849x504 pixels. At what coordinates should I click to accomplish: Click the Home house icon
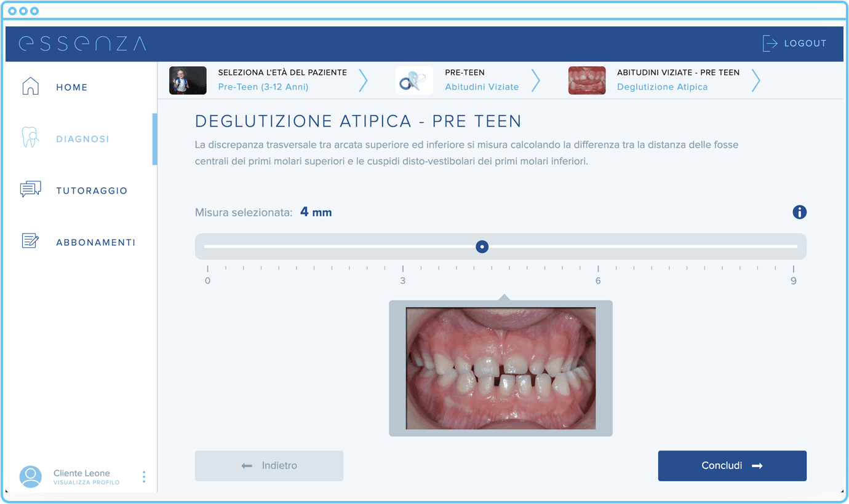click(30, 87)
